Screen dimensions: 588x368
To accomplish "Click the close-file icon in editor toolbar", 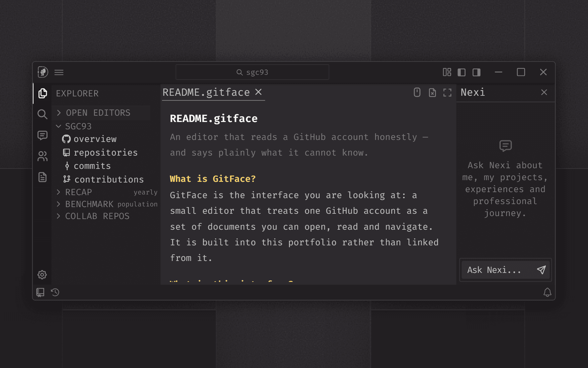I will tap(432, 92).
